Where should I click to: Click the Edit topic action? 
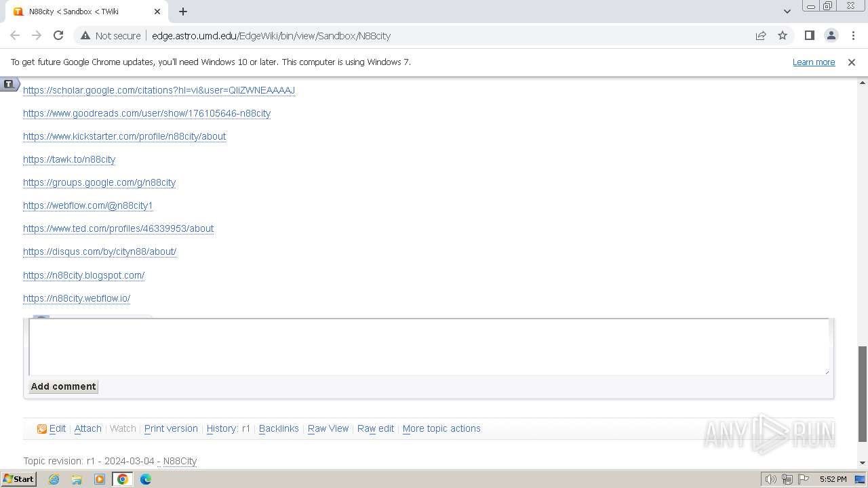(x=58, y=428)
